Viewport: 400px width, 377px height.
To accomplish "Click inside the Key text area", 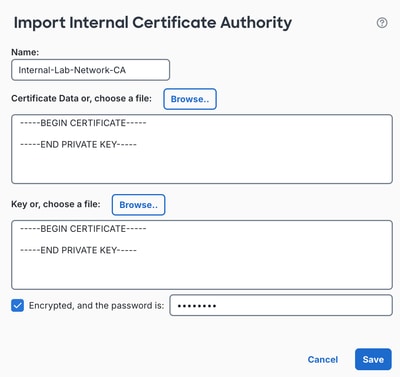I will 202,255.
